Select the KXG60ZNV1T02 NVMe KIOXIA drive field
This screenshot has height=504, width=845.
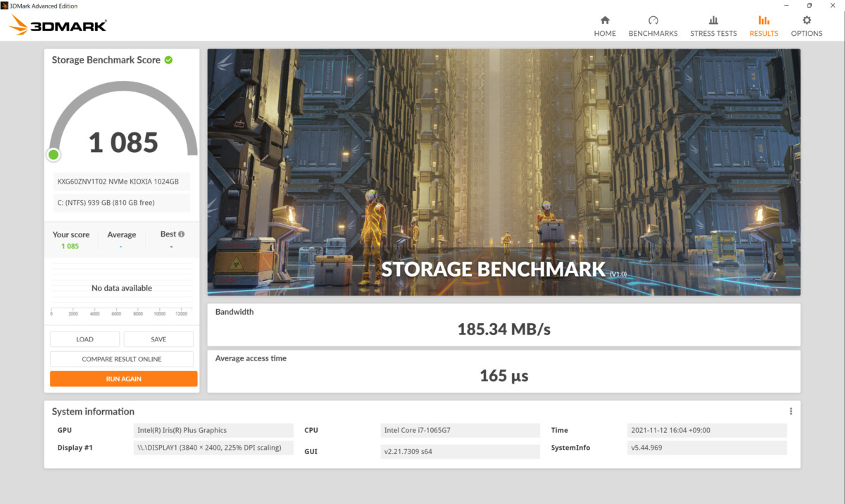pos(122,182)
